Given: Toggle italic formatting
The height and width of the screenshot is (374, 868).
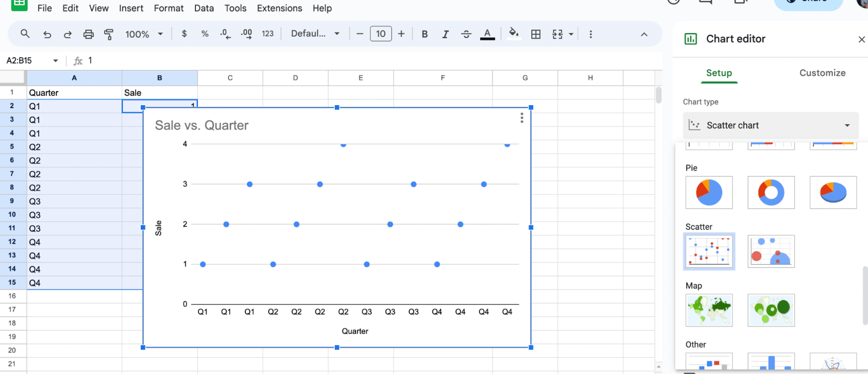Looking at the screenshot, I should click(445, 34).
